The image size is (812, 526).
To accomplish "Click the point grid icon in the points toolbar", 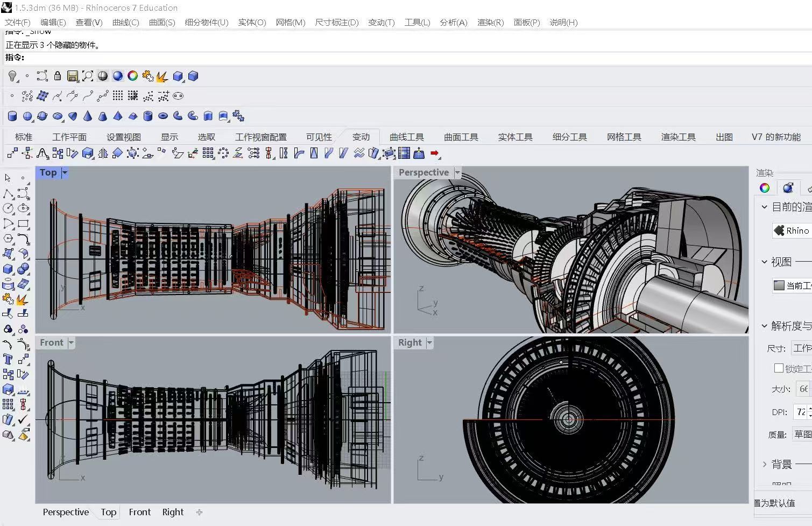I will point(118,96).
